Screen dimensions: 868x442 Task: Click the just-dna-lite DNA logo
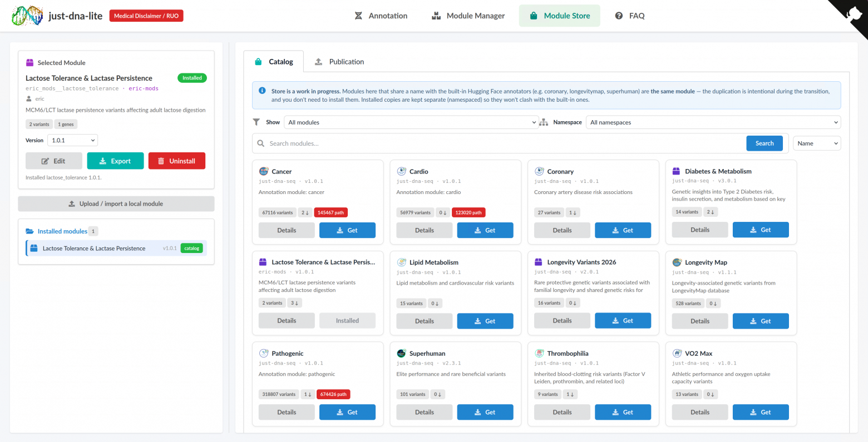pyautogui.click(x=27, y=16)
